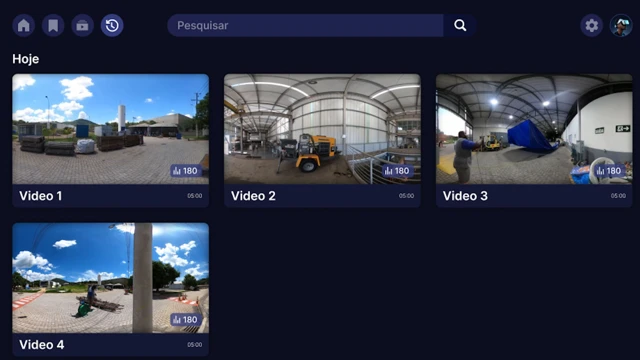Click the 180 badge on Video 3

click(609, 171)
